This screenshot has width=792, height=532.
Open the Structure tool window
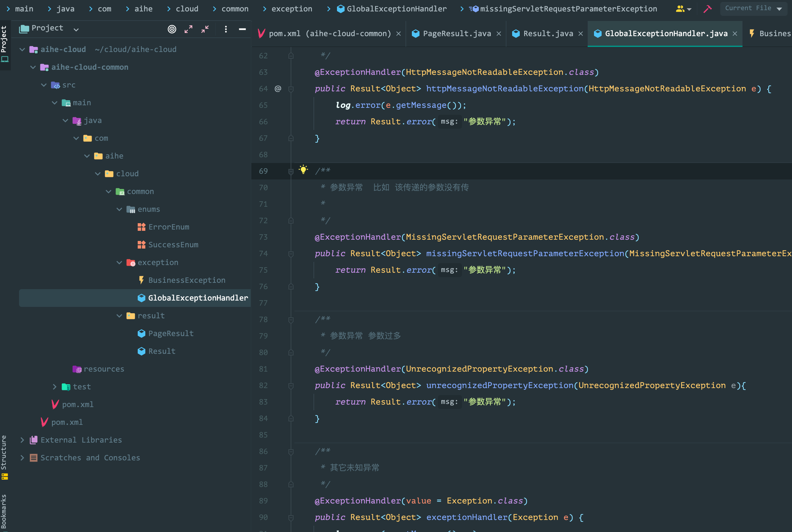click(4, 457)
